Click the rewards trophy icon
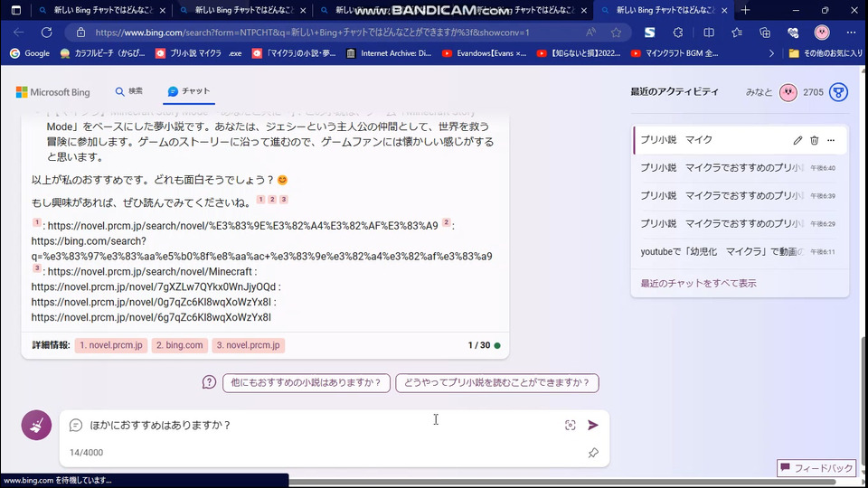 839,92
